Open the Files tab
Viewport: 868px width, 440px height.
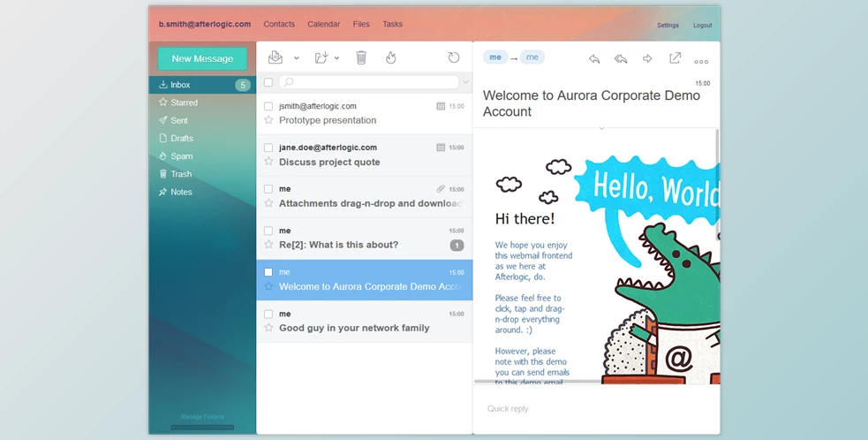pos(361,24)
